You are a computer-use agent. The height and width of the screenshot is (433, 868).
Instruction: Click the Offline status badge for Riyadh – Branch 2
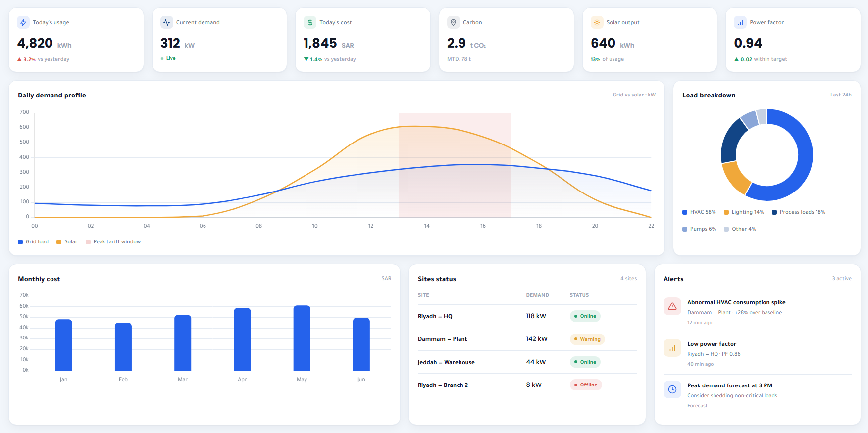[586, 385]
